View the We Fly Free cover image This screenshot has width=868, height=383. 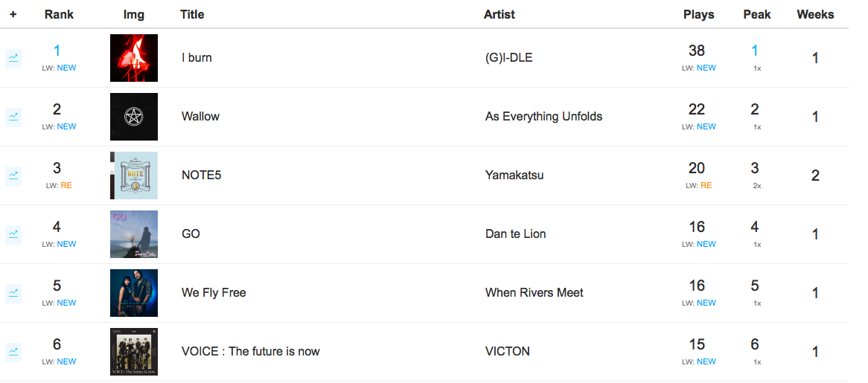click(134, 293)
